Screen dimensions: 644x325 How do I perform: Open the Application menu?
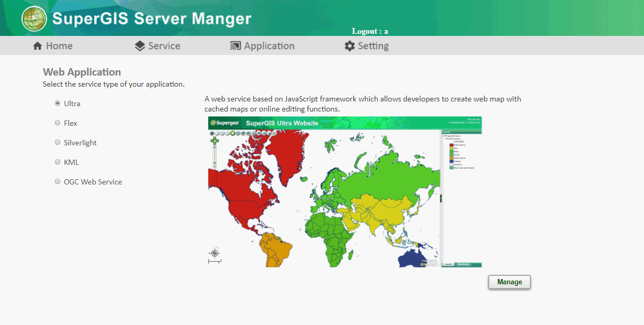[x=262, y=46]
